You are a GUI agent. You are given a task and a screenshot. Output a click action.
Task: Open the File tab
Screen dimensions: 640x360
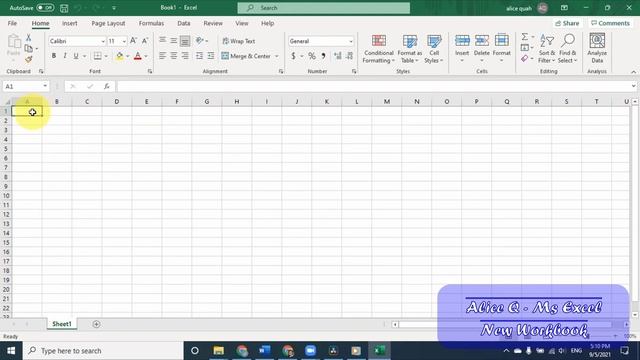pyautogui.click(x=12, y=23)
